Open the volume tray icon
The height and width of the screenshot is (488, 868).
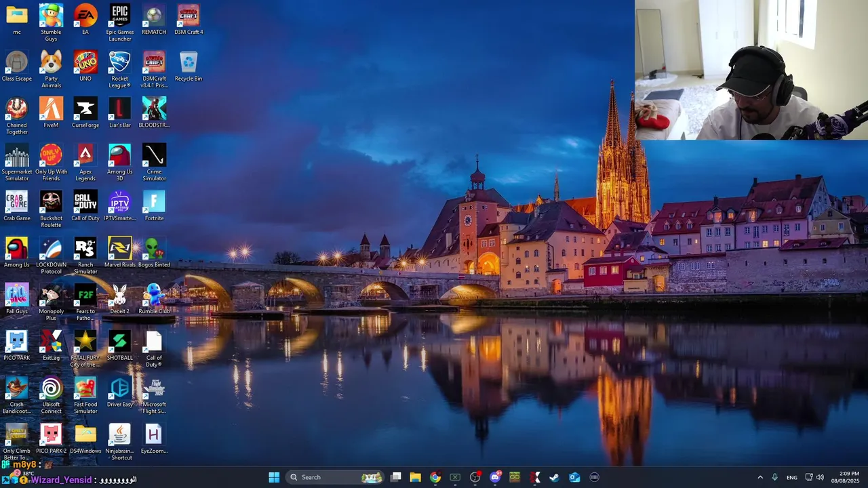820,477
